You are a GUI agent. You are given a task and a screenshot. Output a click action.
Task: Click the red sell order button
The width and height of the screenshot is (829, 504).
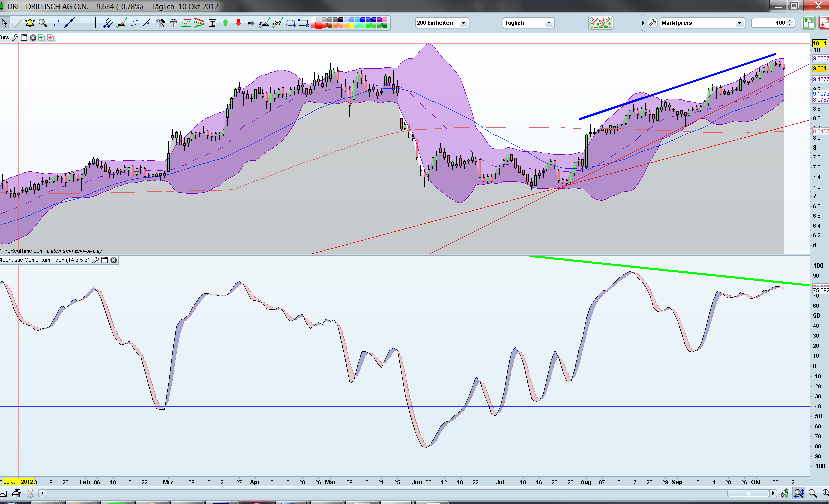[823, 23]
